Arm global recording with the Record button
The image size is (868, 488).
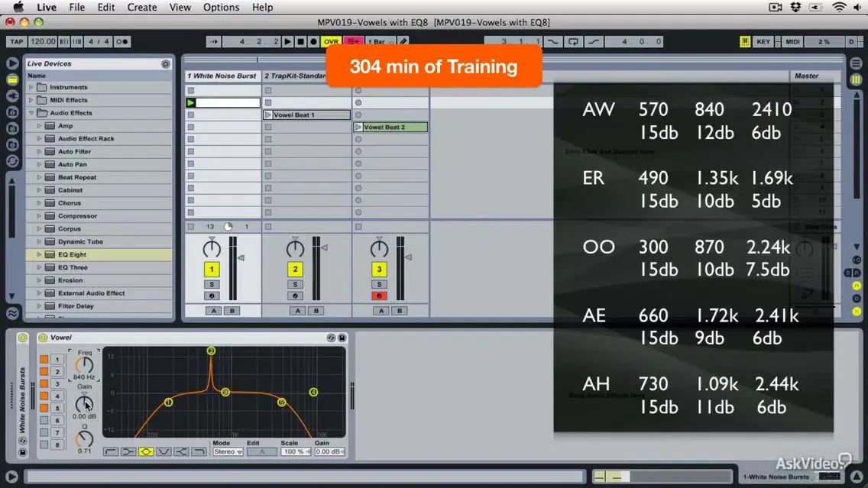coord(313,41)
